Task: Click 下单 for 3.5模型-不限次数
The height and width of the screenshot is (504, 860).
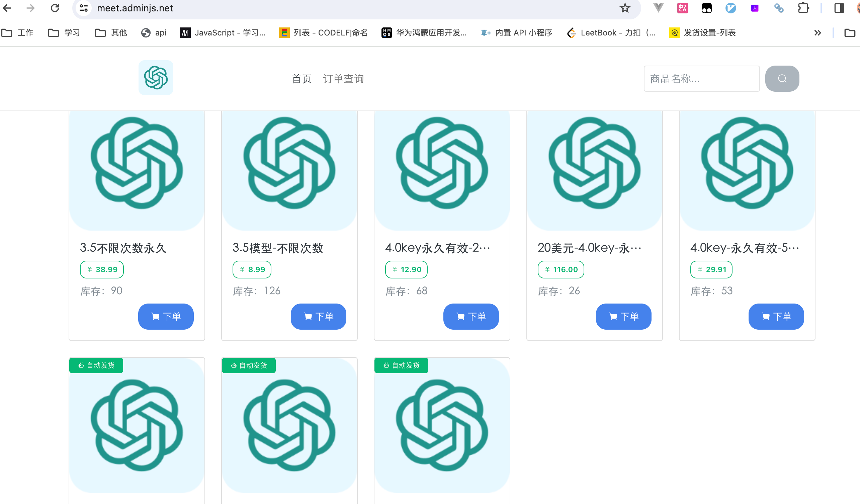Action: (x=318, y=316)
